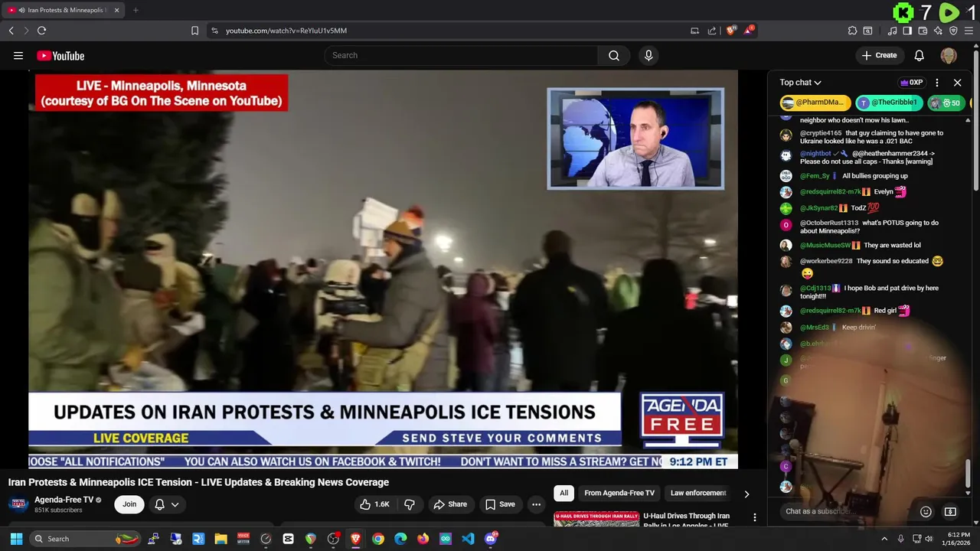Go to the YouTube home logo
Image resolution: width=980 pixels, height=551 pixels.
[60, 55]
